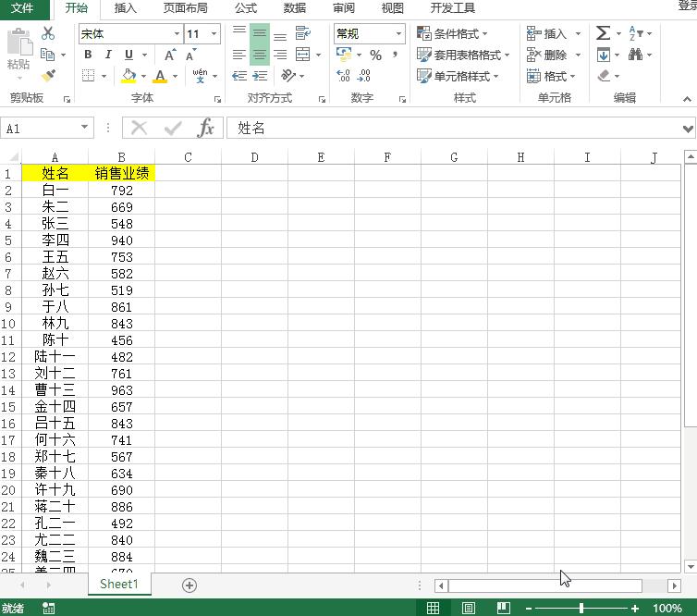Click the Fill down icon

604,55
